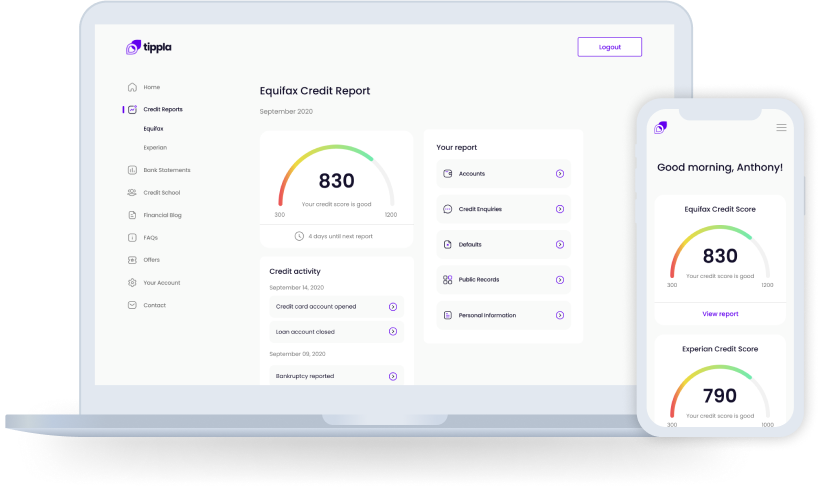The image size is (820, 490).
Task: Open the Accounts row arrow
Action: (560, 174)
